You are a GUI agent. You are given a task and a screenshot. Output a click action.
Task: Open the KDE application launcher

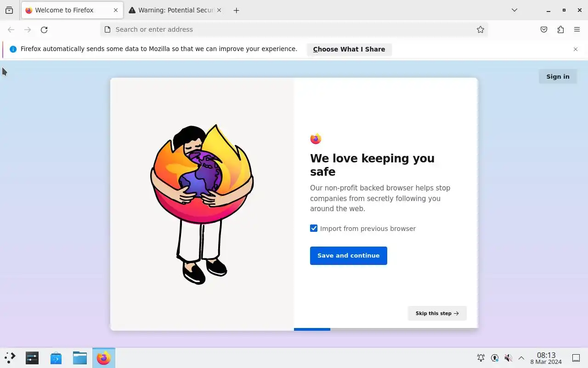click(x=10, y=358)
